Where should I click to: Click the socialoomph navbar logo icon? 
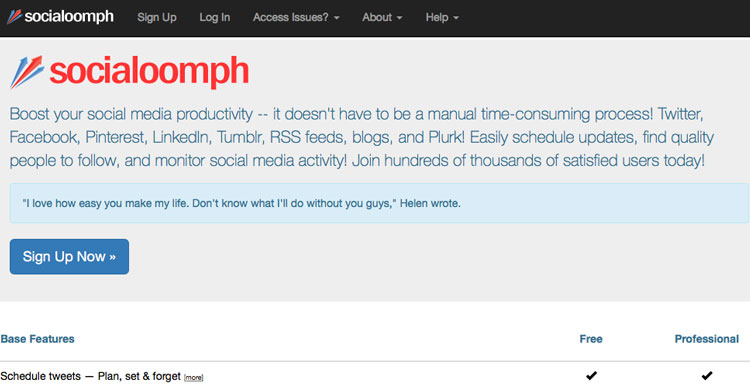(14, 17)
